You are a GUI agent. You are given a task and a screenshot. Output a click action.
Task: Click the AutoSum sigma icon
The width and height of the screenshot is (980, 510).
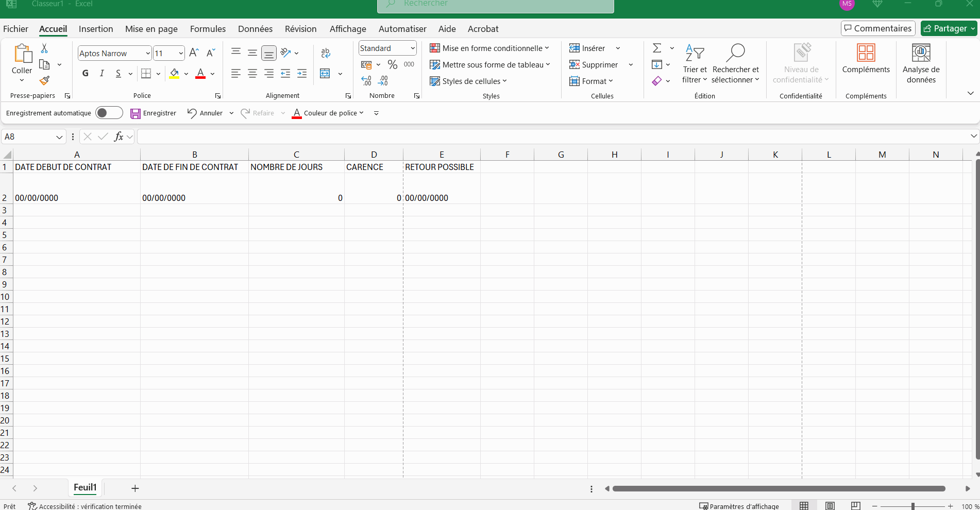tap(657, 48)
